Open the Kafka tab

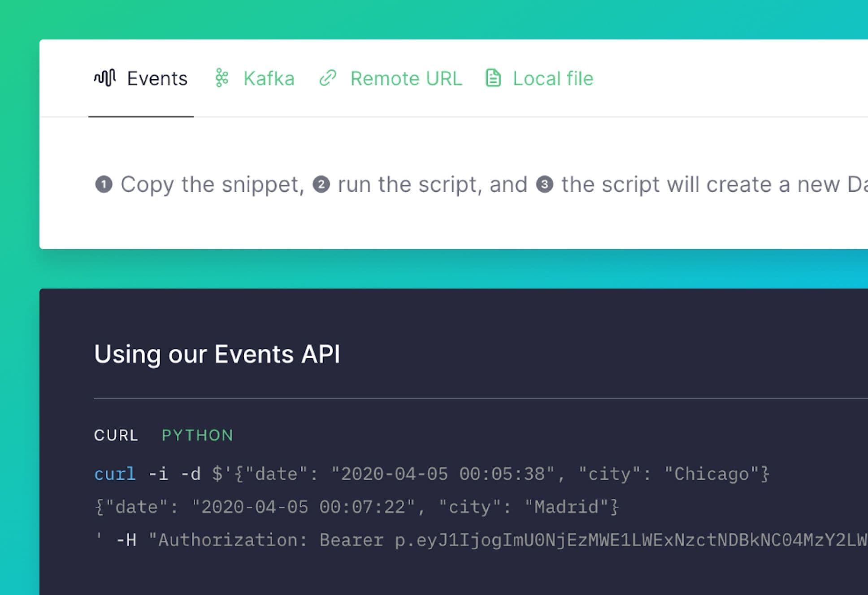269,78
